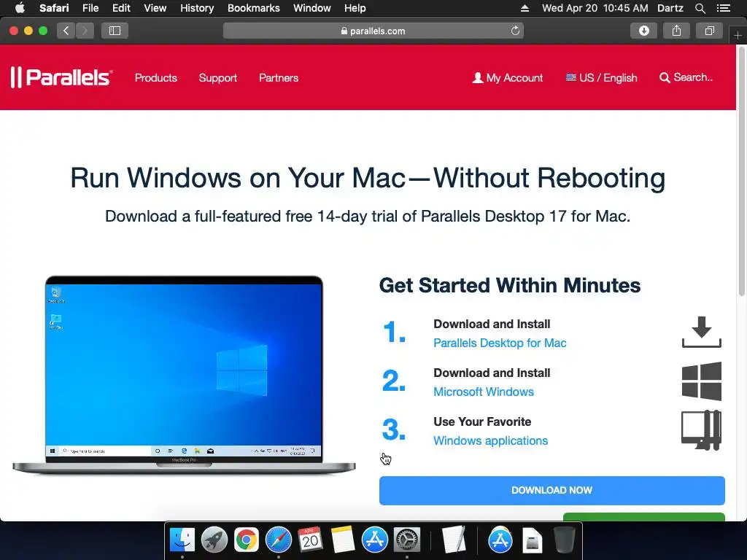Image resolution: width=747 pixels, height=560 pixels.
Task: Toggle the Safari sidebar button
Action: (115, 31)
